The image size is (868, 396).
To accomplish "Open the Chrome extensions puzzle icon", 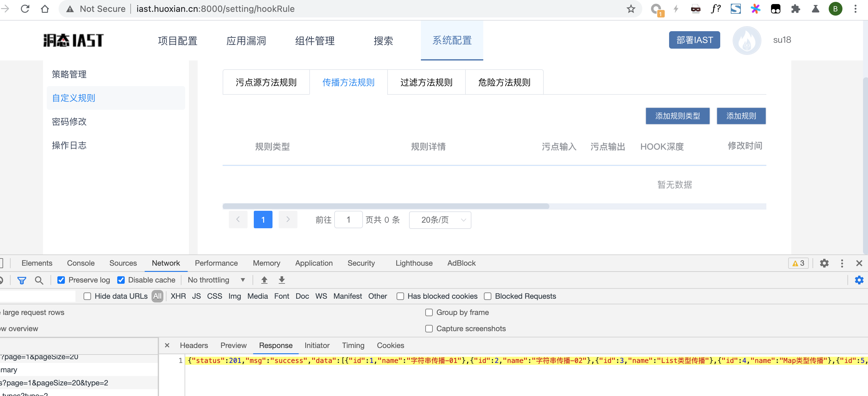I will tap(795, 9).
